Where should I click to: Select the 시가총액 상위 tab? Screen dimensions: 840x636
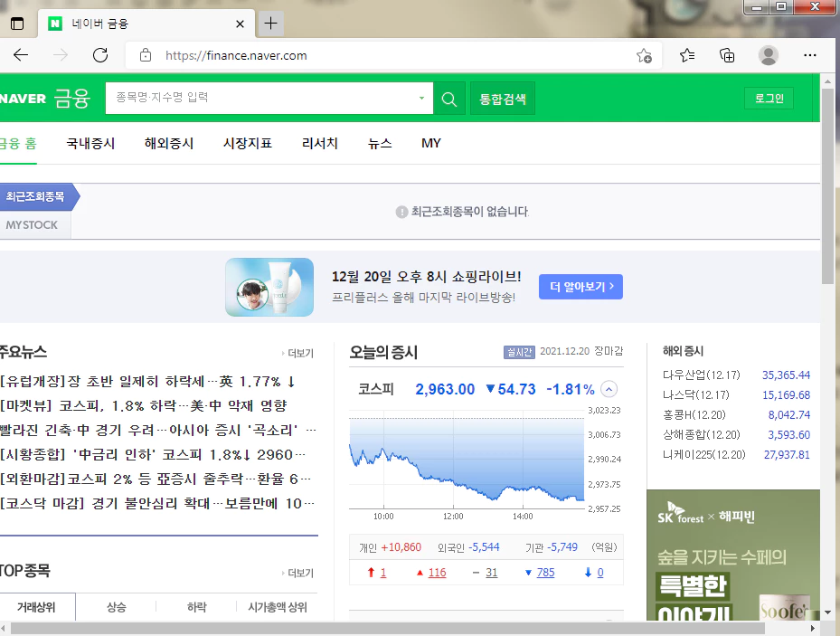pyautogui.click(x=278, y=607)
